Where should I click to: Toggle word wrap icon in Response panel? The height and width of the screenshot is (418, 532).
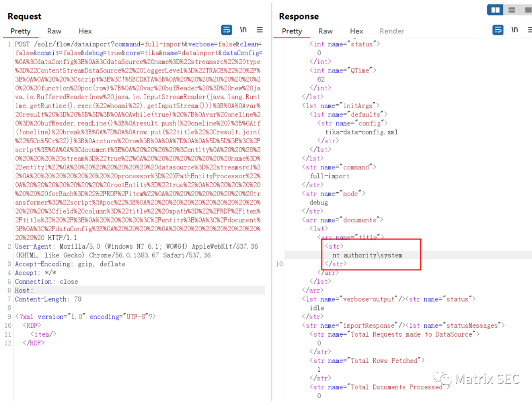pos(498,30)
